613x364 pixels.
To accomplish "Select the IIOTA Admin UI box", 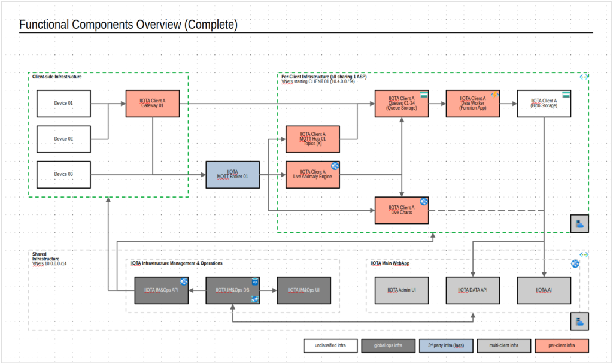I will pyautogui.click(x=401, y=290).
